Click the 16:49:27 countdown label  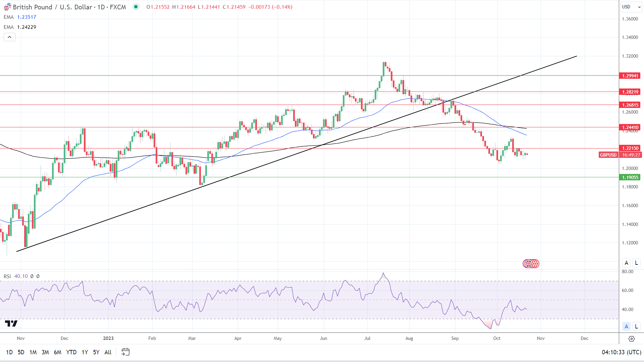pos(631,155)
